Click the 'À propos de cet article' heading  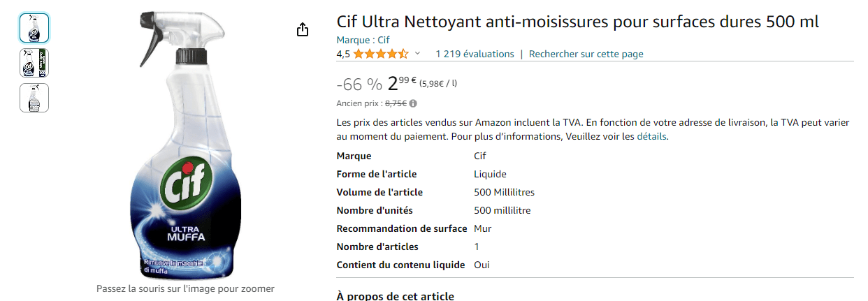pyautogui.click(x=395, y=296)
